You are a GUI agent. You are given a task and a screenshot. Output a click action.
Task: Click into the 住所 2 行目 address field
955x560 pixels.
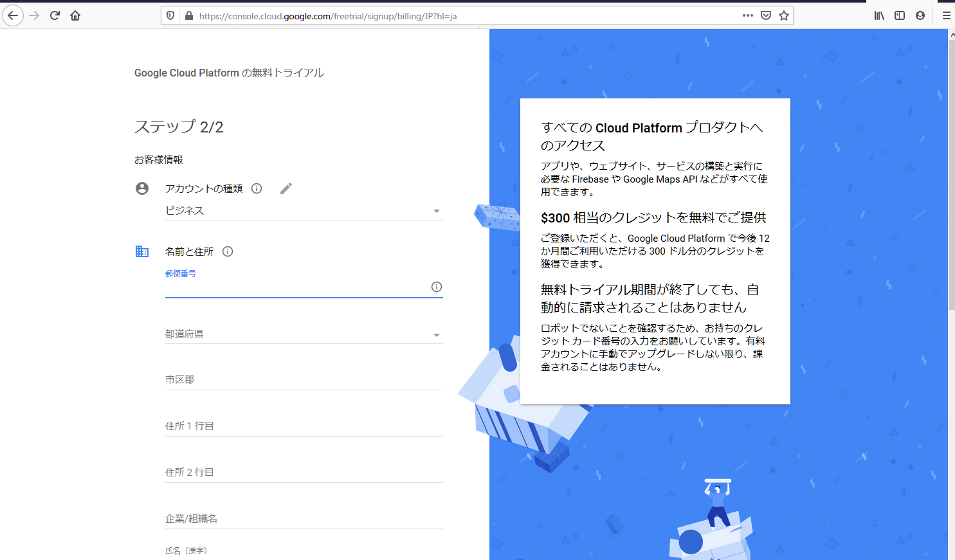(x=304, y=473)
